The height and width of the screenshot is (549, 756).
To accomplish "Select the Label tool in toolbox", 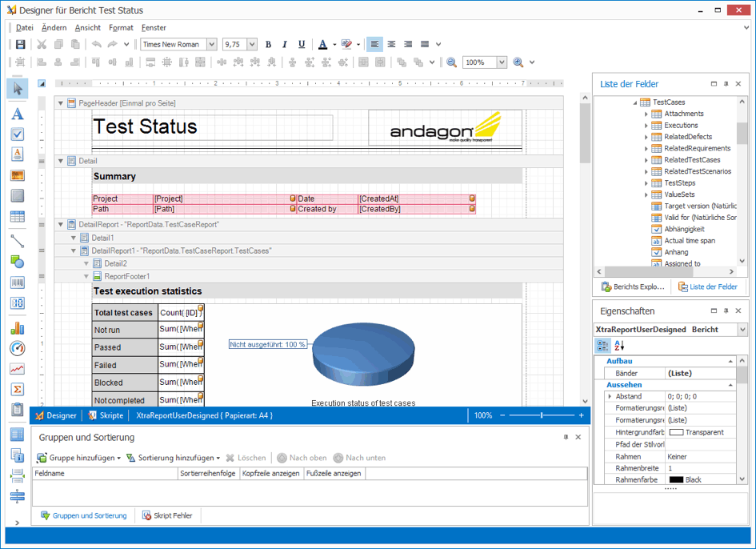I will point(17,114).
